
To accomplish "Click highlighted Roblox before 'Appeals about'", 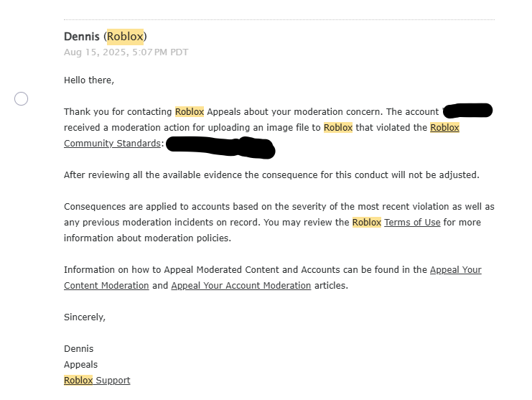I will 190,111.
